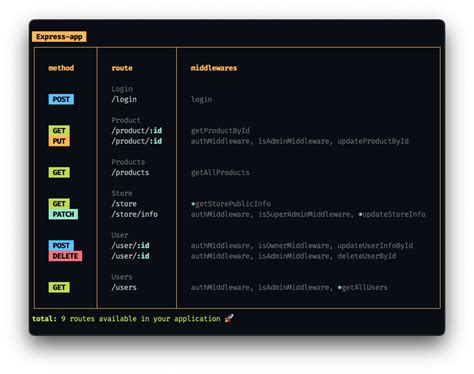Click the GET badge for /users
The width and height of the screenshot is (474, 374).
tap(59, 287)
